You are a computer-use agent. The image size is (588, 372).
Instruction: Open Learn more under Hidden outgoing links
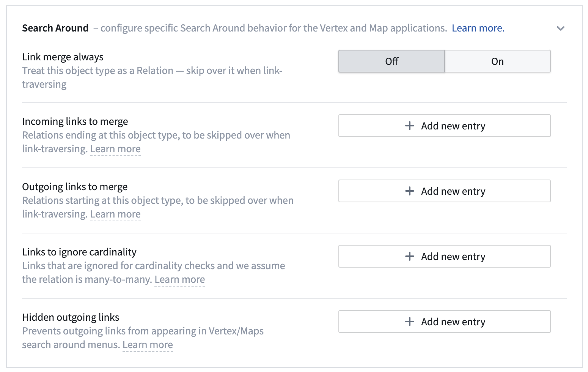[148, 345]
